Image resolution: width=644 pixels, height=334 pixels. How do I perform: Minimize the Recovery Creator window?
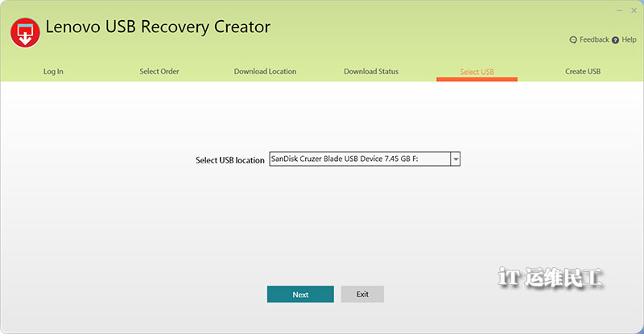[x=619, y=10]
